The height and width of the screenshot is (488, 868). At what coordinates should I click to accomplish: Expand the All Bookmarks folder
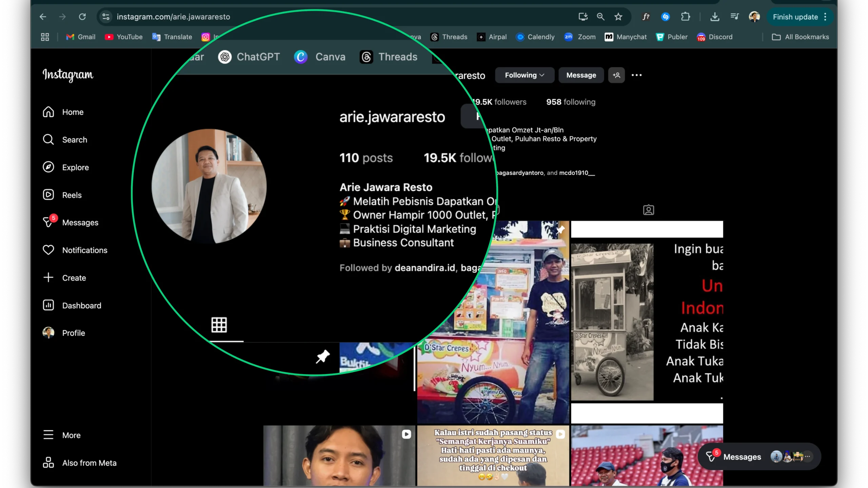[800, 37]
